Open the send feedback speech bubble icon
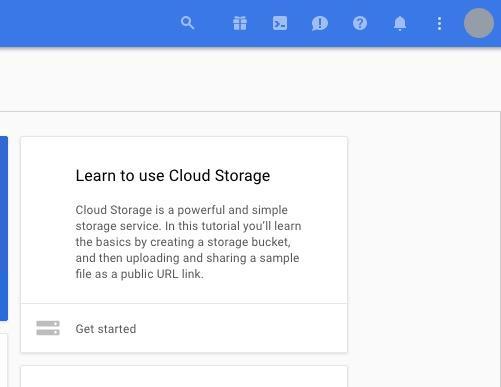Viewport: 501px width, 387px height. (320, 23)
